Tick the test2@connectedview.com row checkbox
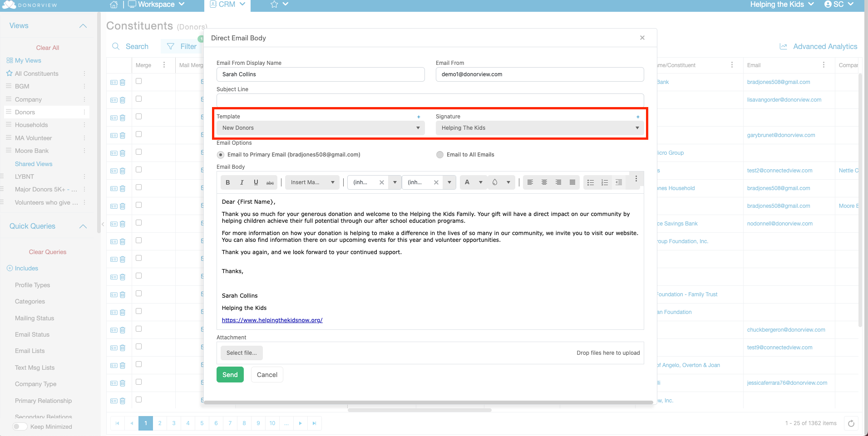Screen dimensions: 868x436 click(x=139, y=170)
